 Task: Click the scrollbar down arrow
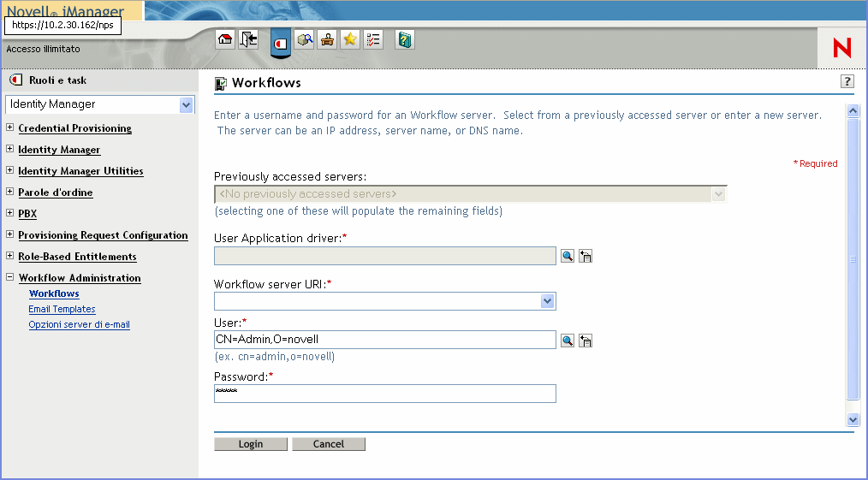[853, 420]
